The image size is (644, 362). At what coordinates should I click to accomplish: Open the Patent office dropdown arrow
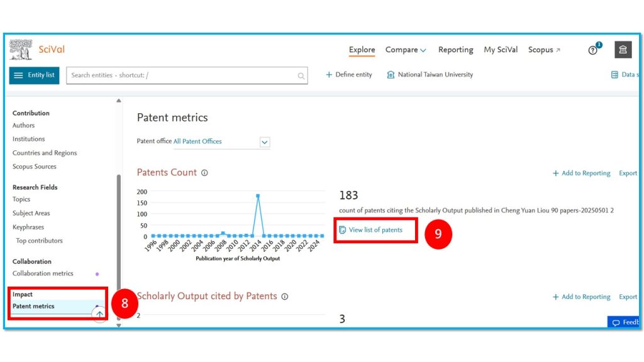coord(265,142)
